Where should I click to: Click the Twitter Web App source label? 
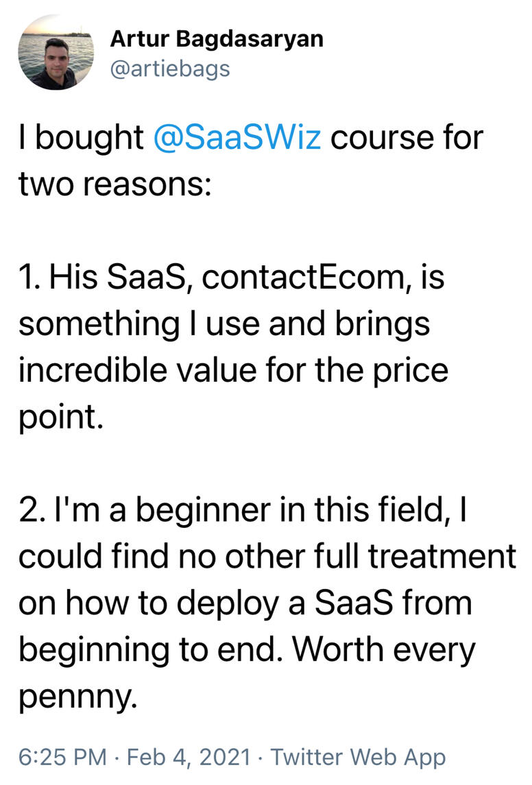tap(358, 757)
